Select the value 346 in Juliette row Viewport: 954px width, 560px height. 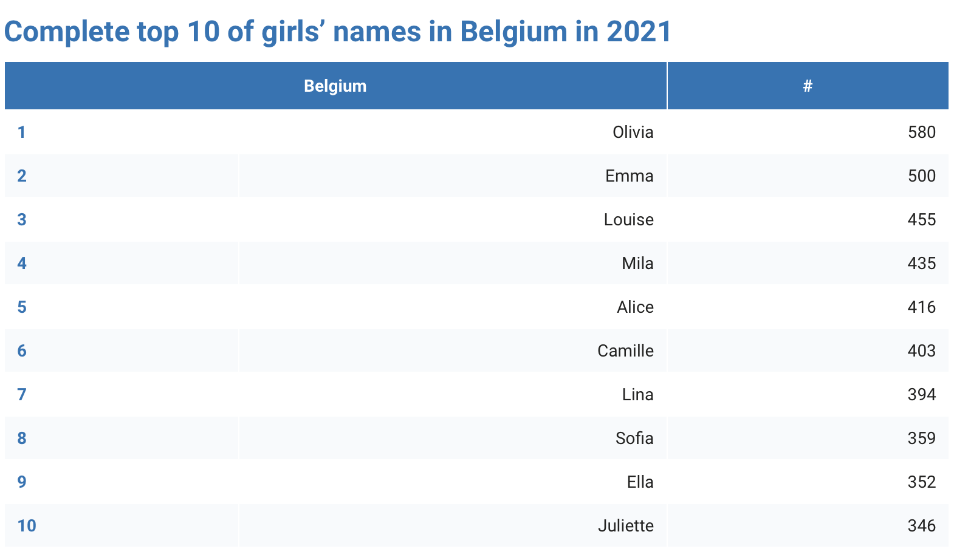pos(922,525)
